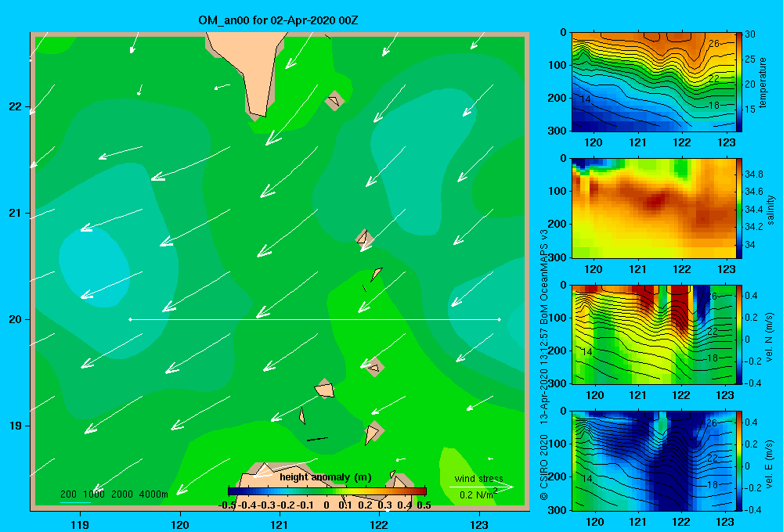This screenshot has height=532, width=783.
Task: Click the 0.2 N/m² wind stress value
Action: click(478, 494)
